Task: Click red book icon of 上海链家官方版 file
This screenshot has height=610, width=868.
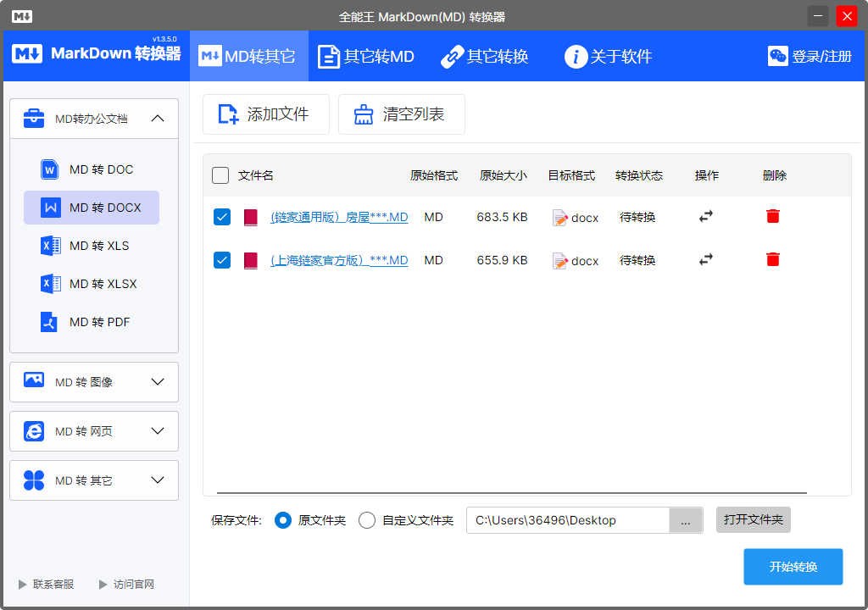Action: pos(251,260)
